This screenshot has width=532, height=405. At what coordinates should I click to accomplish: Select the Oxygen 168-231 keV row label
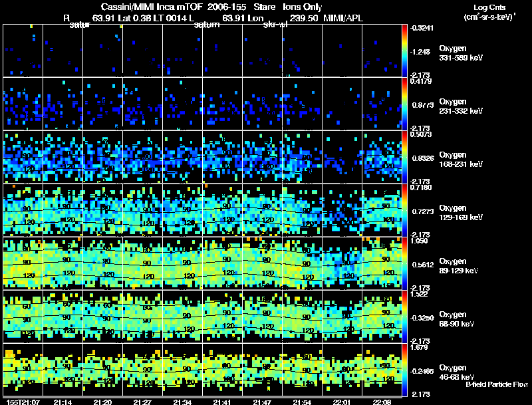pyautogui.click(x=461, y=160)
